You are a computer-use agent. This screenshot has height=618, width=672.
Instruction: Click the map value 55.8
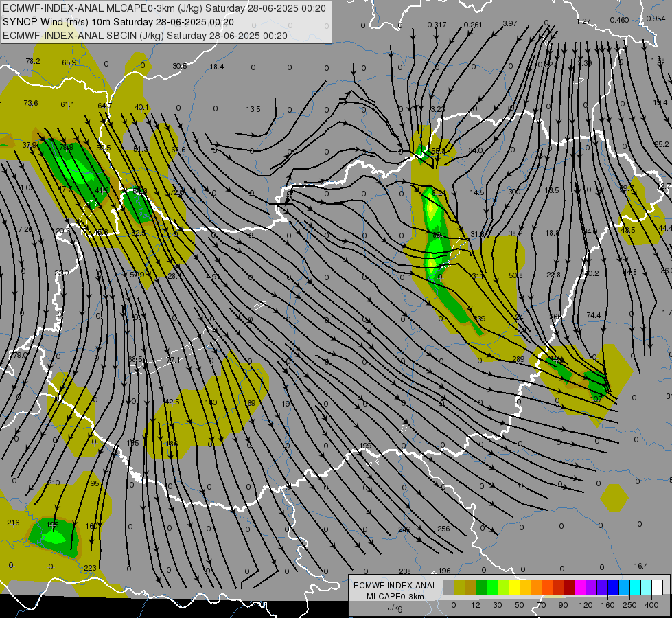[x=438, y=151]
